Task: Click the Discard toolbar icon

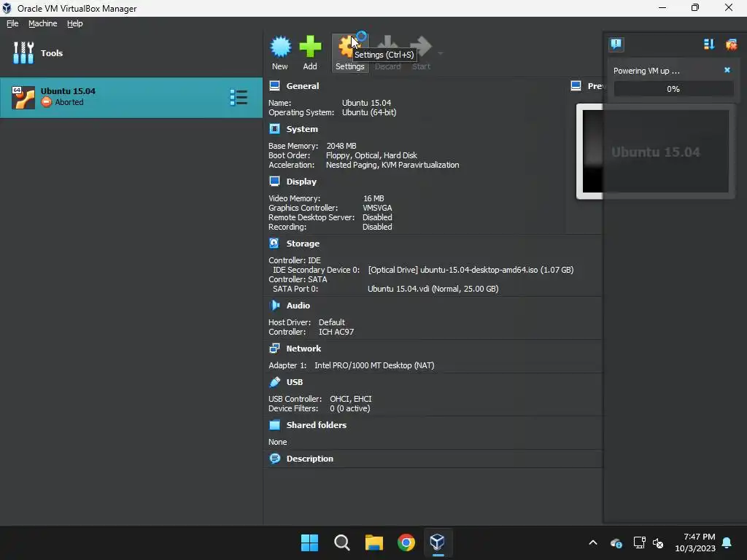Action: click(x=387, y=47)
